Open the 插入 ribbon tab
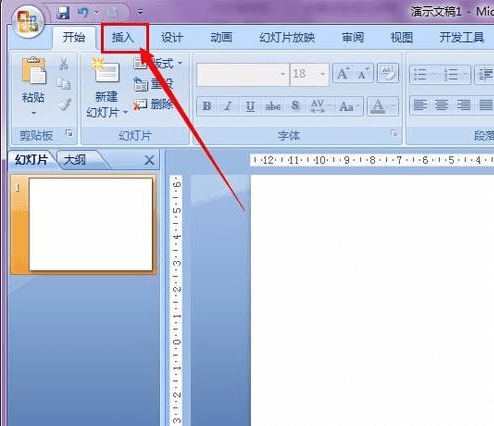The image size is (494, 426). tap(123, 37)
